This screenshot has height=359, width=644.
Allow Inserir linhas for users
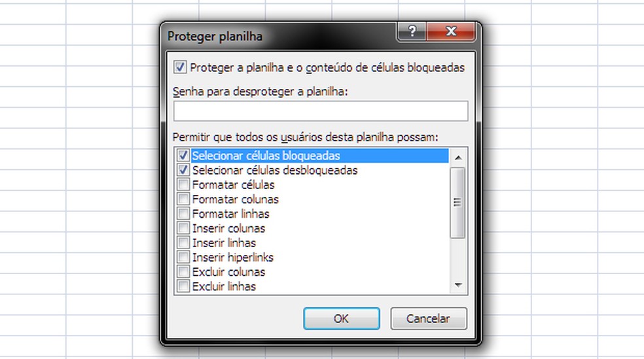tap(183, 243)
